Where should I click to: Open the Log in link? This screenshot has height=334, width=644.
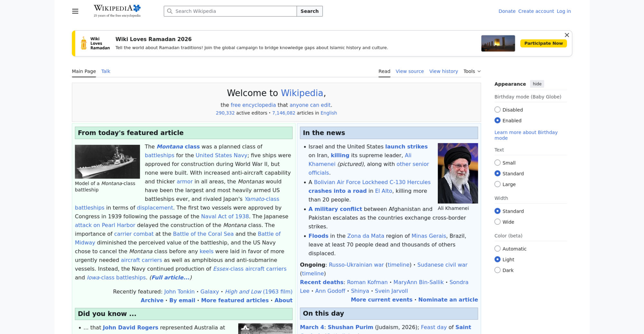[x=563, y=11]
